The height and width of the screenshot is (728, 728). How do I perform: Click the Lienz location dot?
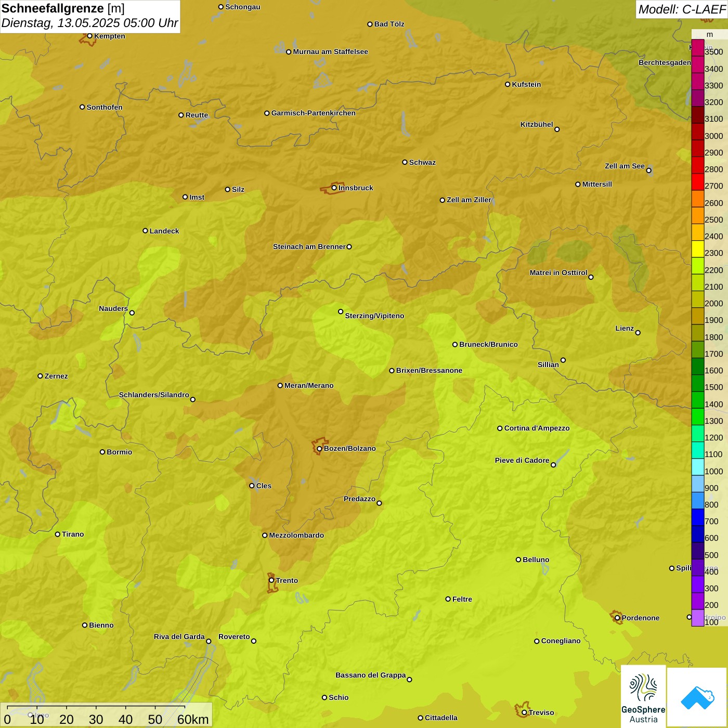[x=638, y=333]
